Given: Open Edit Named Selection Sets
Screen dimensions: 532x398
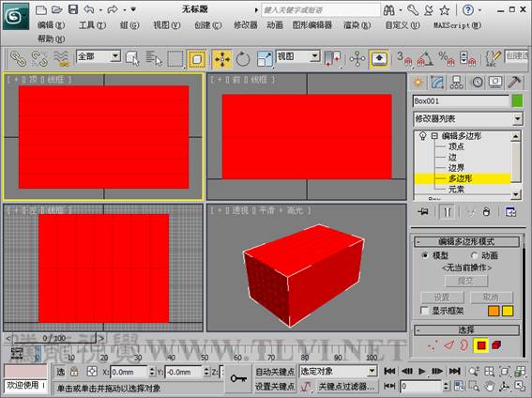Looking at the screenshot, I should [x=493, y=59].
